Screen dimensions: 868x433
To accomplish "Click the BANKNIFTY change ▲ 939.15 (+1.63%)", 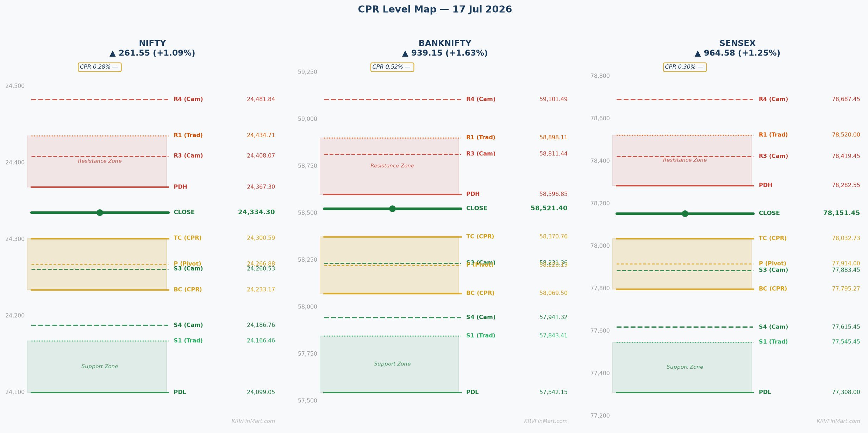I will (x=445, y=53).
